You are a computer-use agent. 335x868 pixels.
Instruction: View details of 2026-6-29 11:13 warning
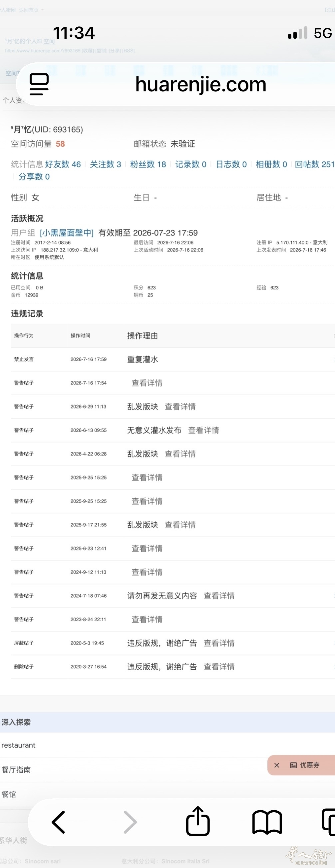(180, 406)
